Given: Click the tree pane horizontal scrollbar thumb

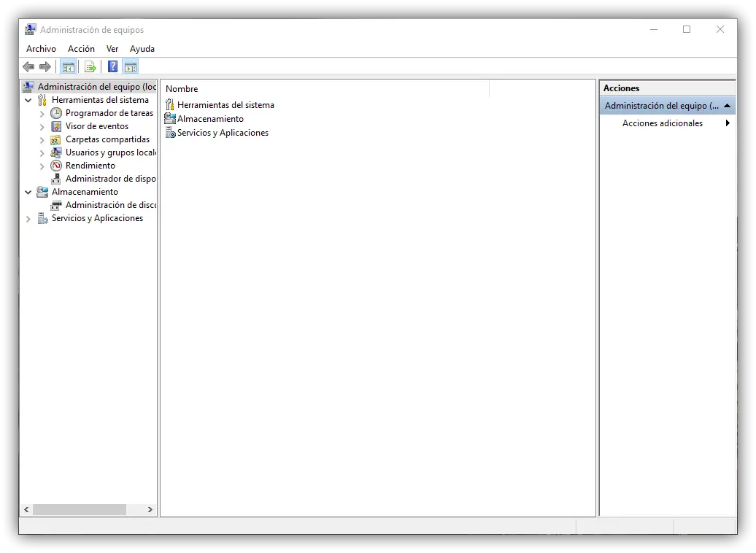Looking at the screenshot, I should pyautogui.click(x=80, y=510).
